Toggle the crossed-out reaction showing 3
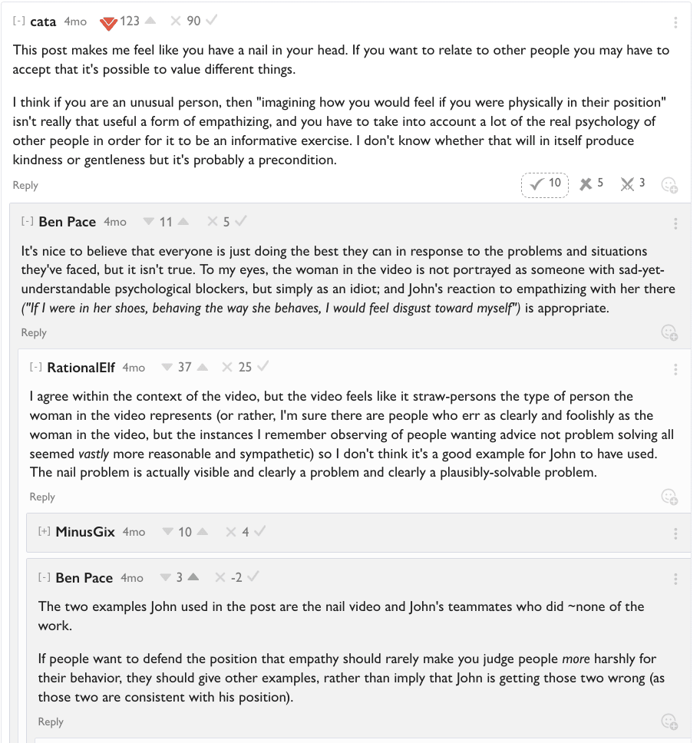Viewport: 700px width, 743px height. click(x=632, y=184)
